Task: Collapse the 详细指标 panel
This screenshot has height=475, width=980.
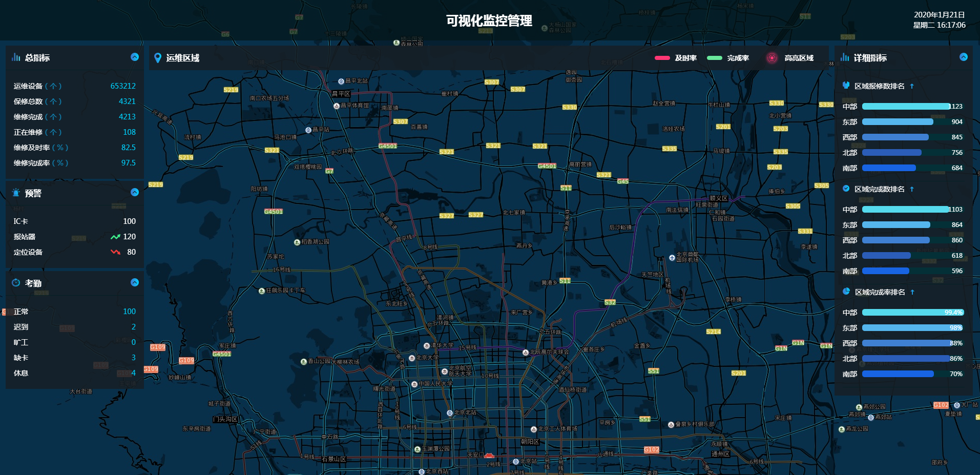Action: pos(964,57)
